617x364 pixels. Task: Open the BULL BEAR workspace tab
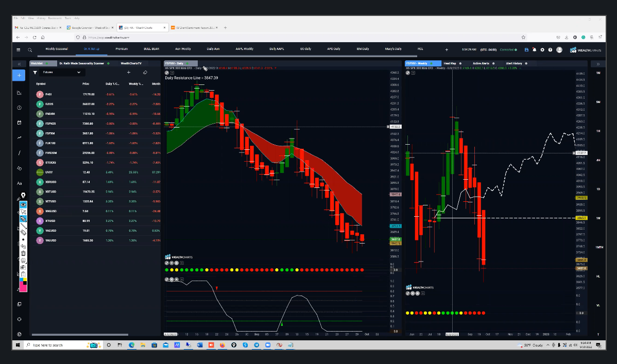click(x=151, y=49)
